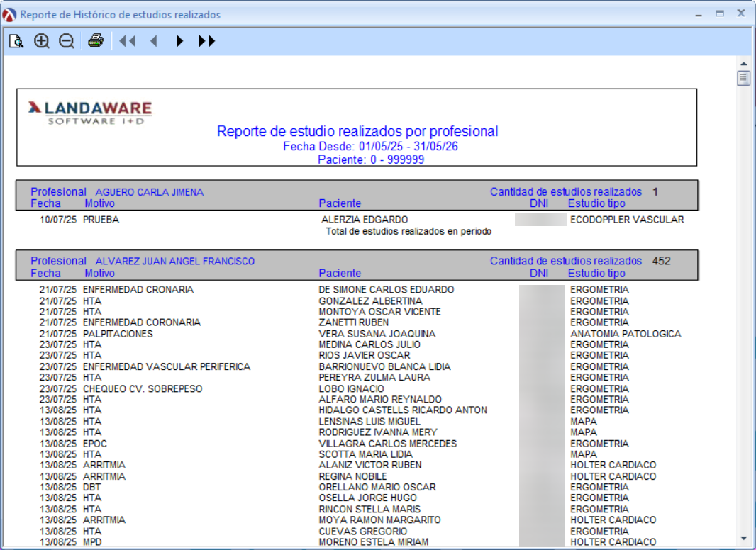Click the CHEQUEO CV. SOBREPESO motive
This screenshot has height=550, width=756.
[143, 389]
